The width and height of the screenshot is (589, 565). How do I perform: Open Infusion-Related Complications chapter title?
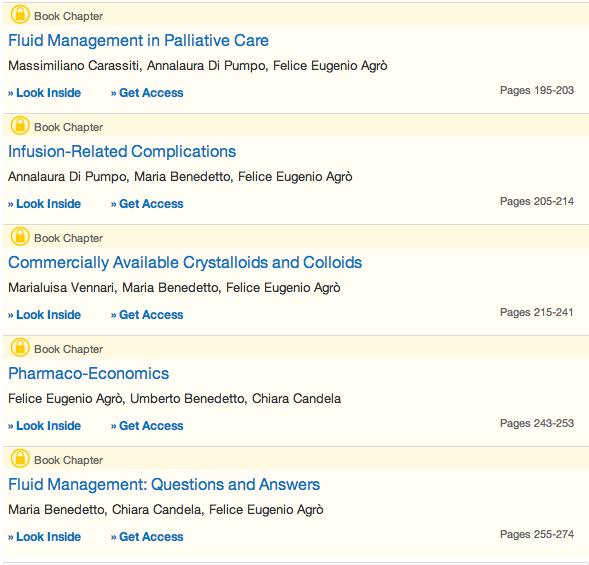click(122, 152)
